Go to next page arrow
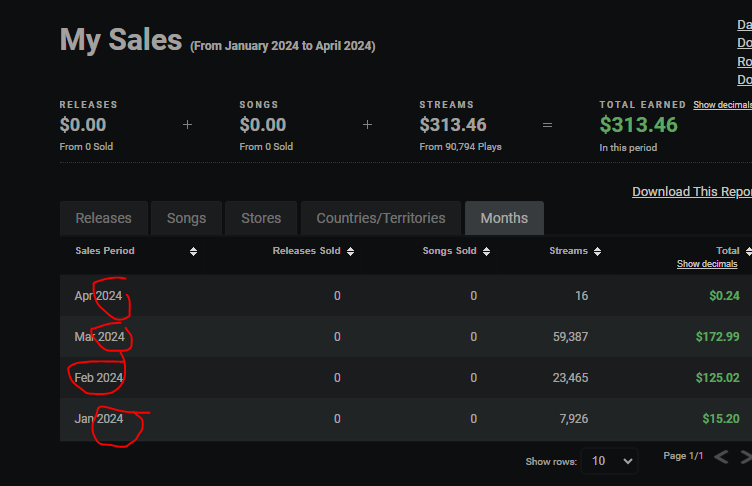Screen dimensions: 752x486 pyautogui.click(x=745, y=458)
